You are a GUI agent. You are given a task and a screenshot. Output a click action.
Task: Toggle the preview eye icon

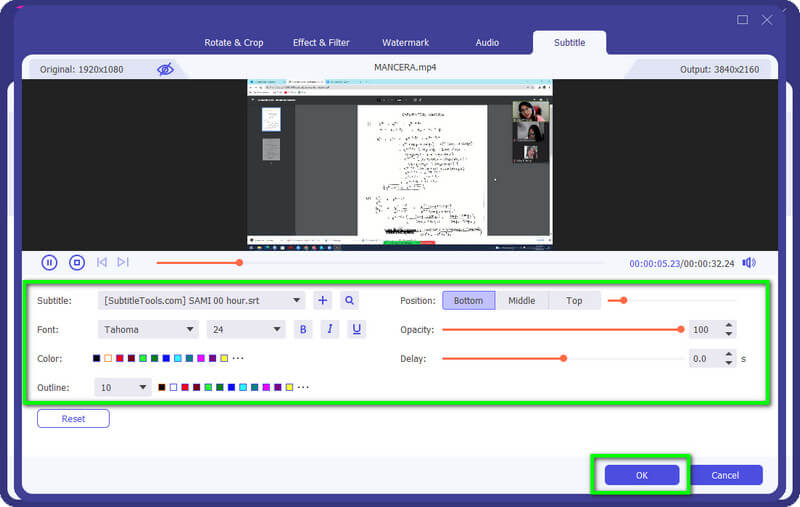pyautogui.click(x=165, y=69)
